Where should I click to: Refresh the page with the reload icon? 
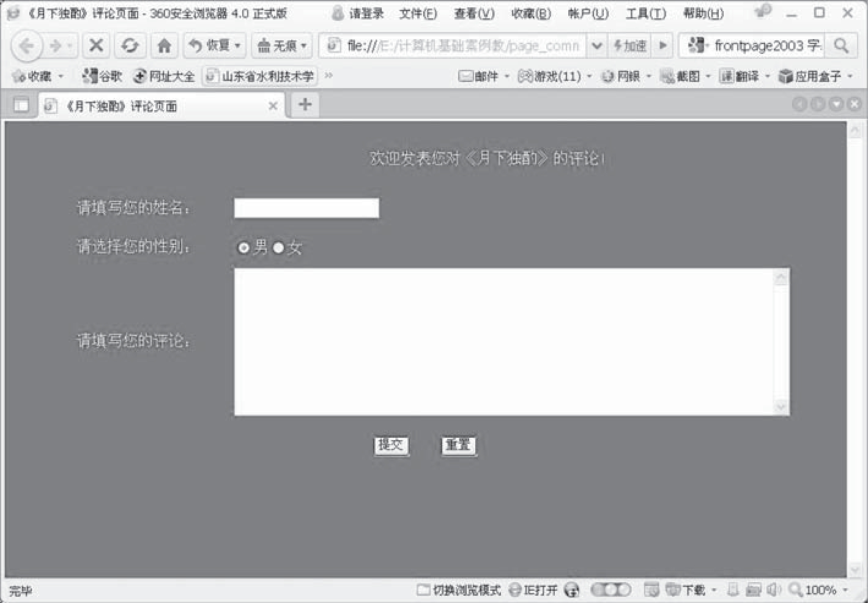tap(129, 45)
